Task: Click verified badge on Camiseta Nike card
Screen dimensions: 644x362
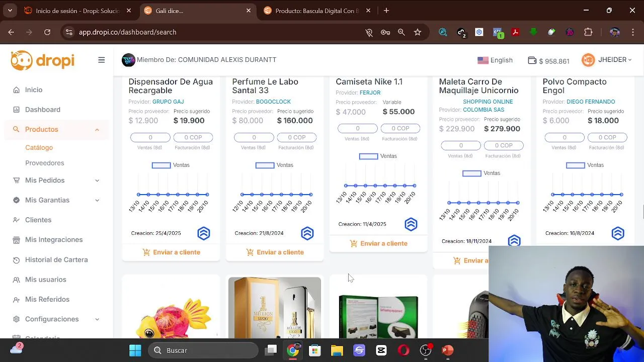Action: tap(411, 224)
